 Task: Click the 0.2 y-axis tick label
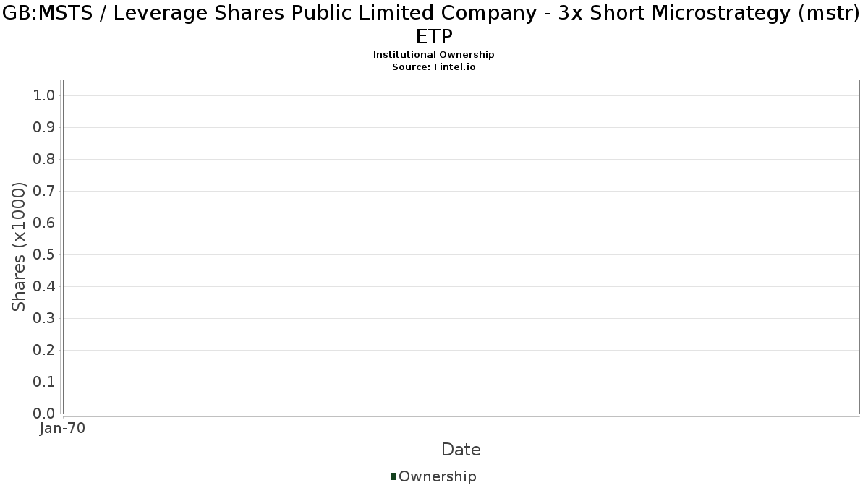click(44, 351)
